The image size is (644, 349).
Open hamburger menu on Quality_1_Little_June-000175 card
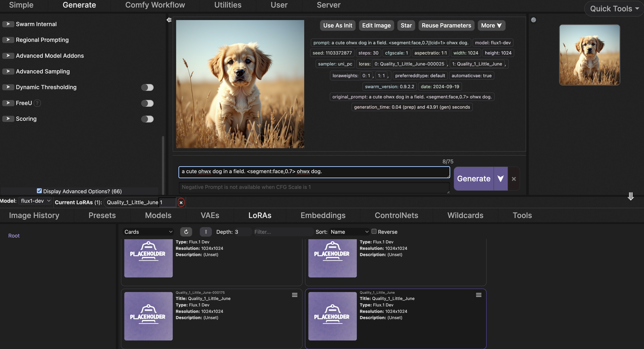click(x=295, y=295)
